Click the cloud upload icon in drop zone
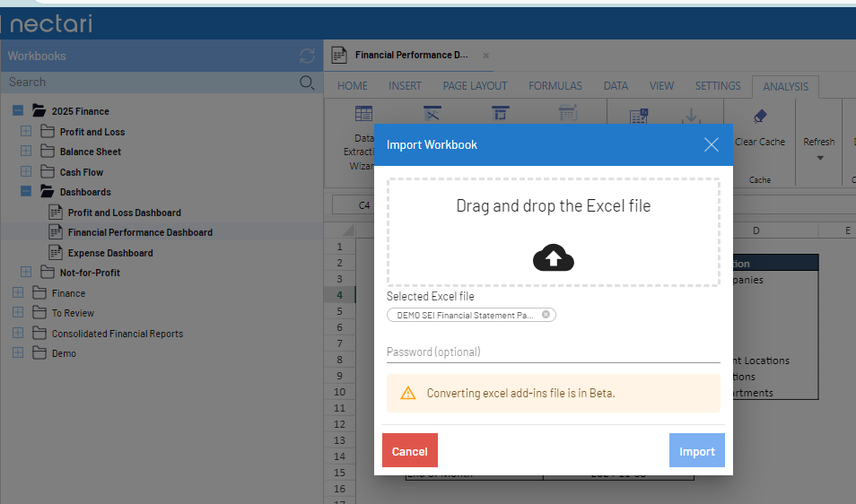 coord(553,258)
